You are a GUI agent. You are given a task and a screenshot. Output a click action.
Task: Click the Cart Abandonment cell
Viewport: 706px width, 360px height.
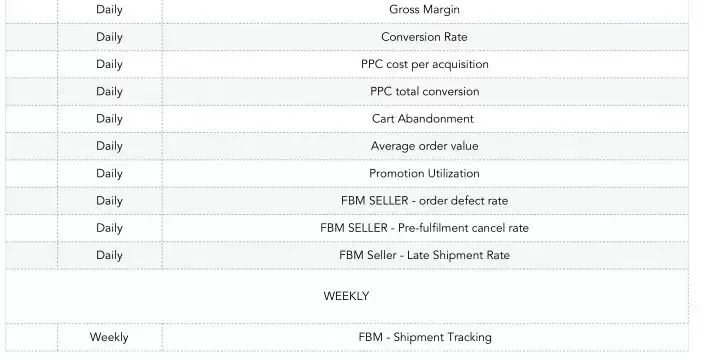pos(425,119)
